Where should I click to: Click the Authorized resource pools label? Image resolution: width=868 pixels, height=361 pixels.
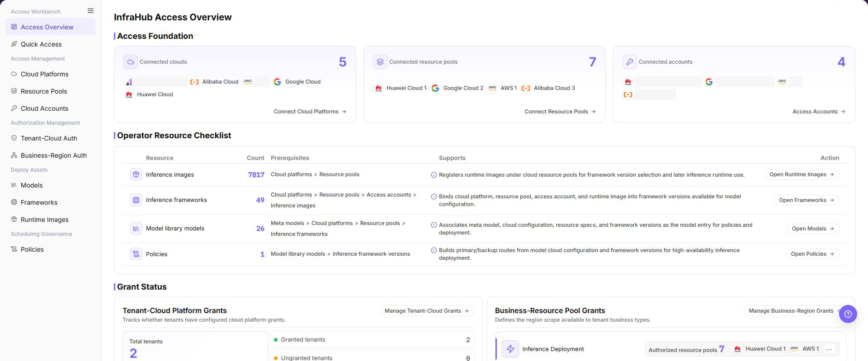point(683,350)
